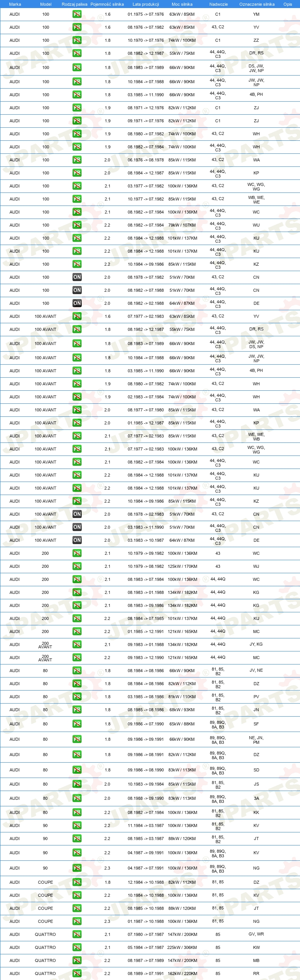This screenshot has height=980, width=300.
Task: Click the petrol icon in the ZZ engine row
Action: (x=77, y=40)
